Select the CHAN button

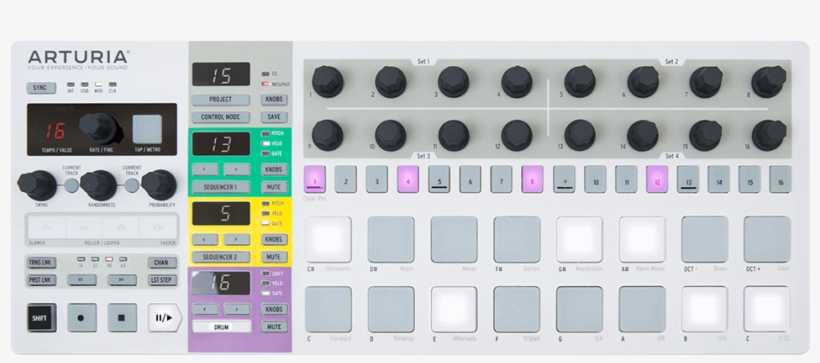tap(162, 263)
